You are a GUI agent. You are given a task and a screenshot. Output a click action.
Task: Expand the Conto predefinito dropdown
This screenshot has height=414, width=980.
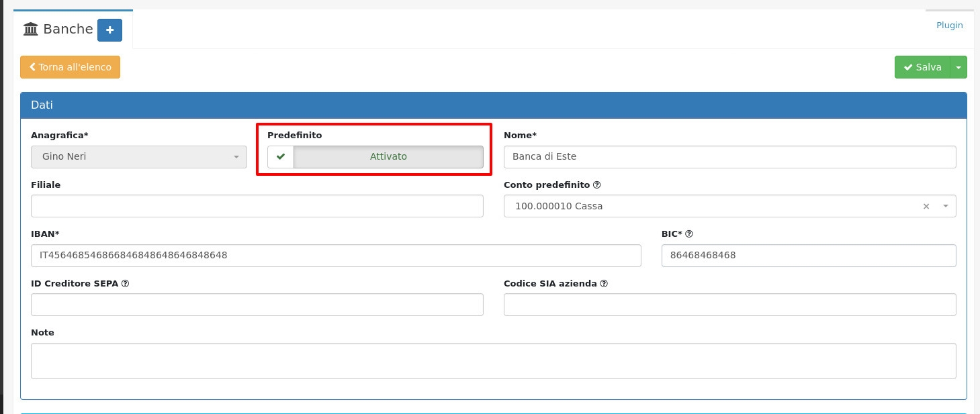tap(945, 206)
